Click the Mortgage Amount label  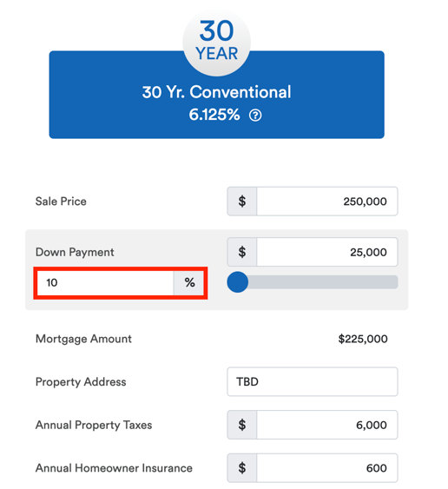83,339
